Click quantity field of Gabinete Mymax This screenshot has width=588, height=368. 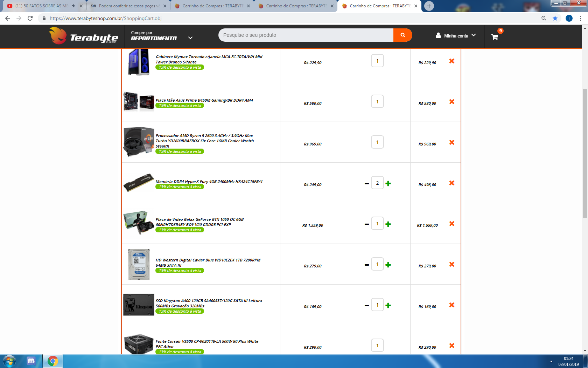(x=377, y=61)
